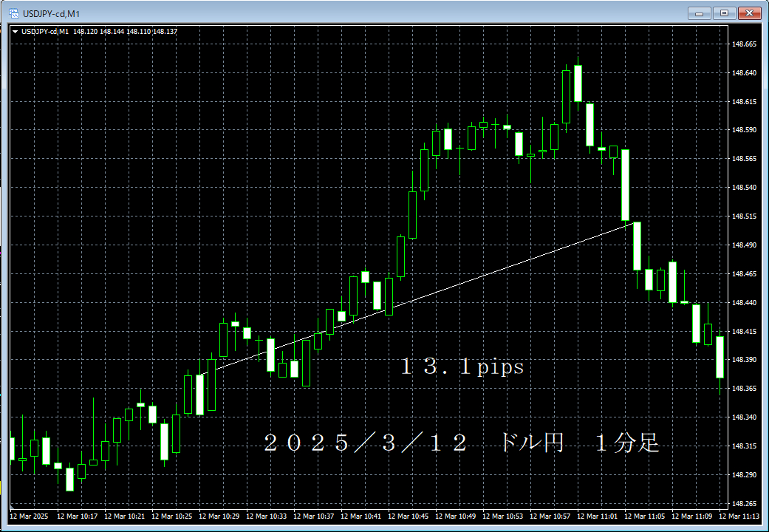
Task: Click the restore window icon
Action: click(x=725, y=13)
